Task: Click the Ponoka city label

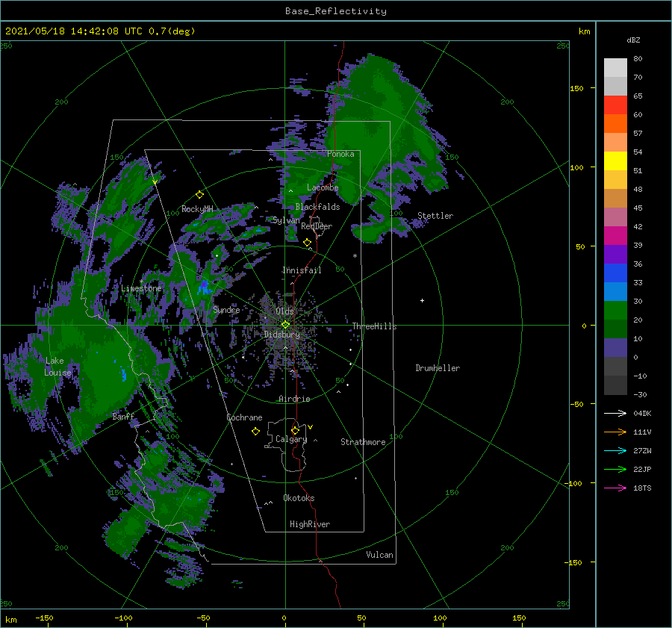Action: coord(340,154)
